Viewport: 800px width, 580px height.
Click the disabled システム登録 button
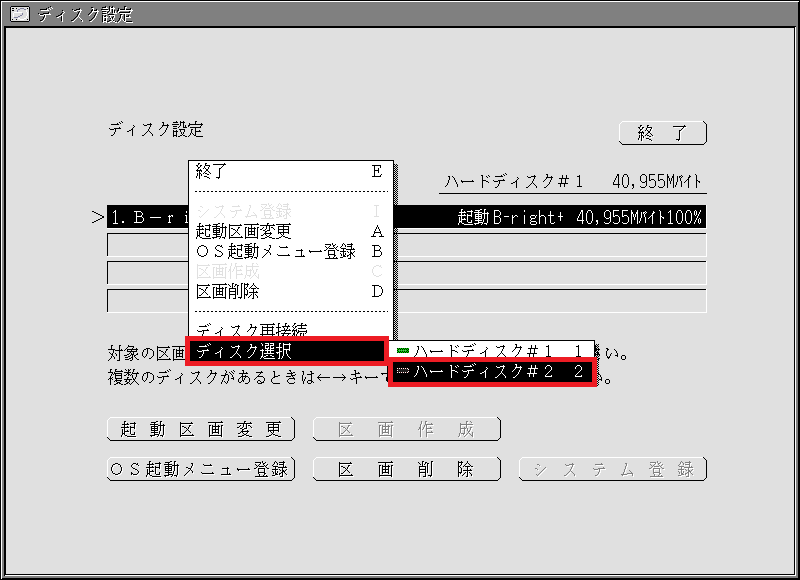(612, 469)
